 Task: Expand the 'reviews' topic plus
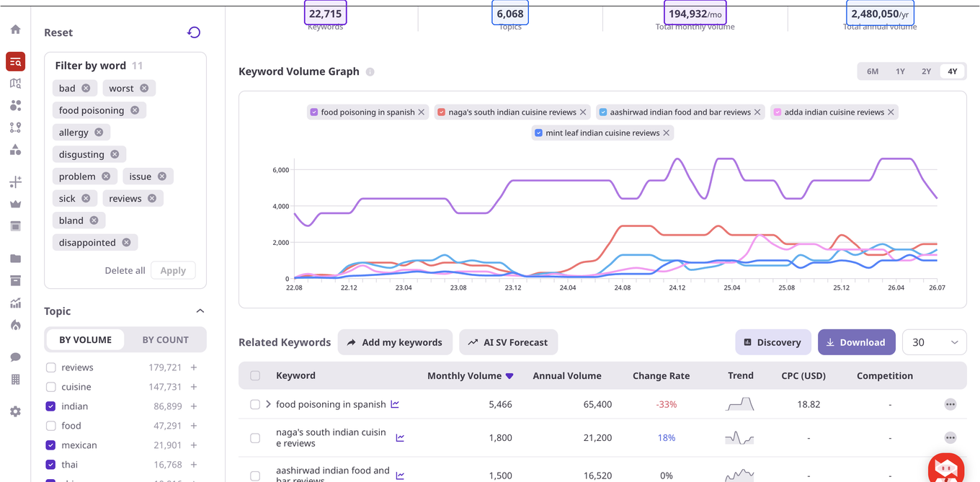[x=194, y=367]
